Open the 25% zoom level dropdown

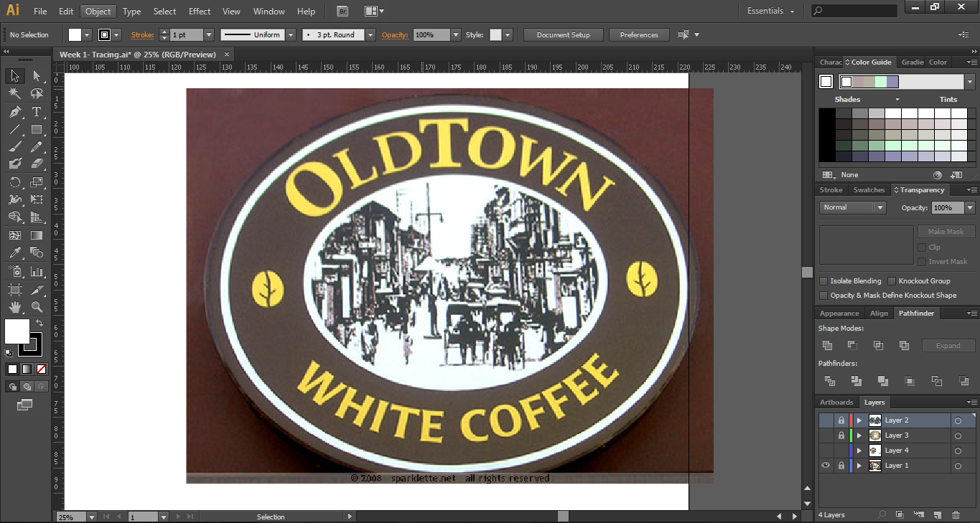[92, 517]
